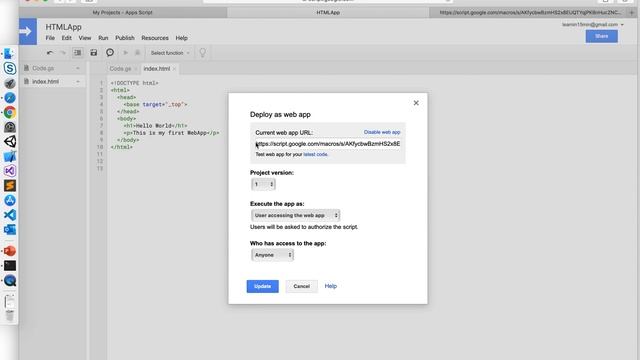The width and height of the screenshot is (640, 360).
Task: Open Google Chrome from the dock
Action: tap(10, 112)
